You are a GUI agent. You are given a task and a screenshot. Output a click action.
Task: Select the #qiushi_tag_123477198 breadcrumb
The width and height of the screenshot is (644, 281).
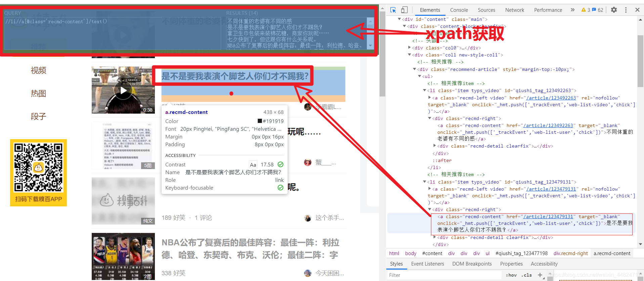(x=521, y=253)
